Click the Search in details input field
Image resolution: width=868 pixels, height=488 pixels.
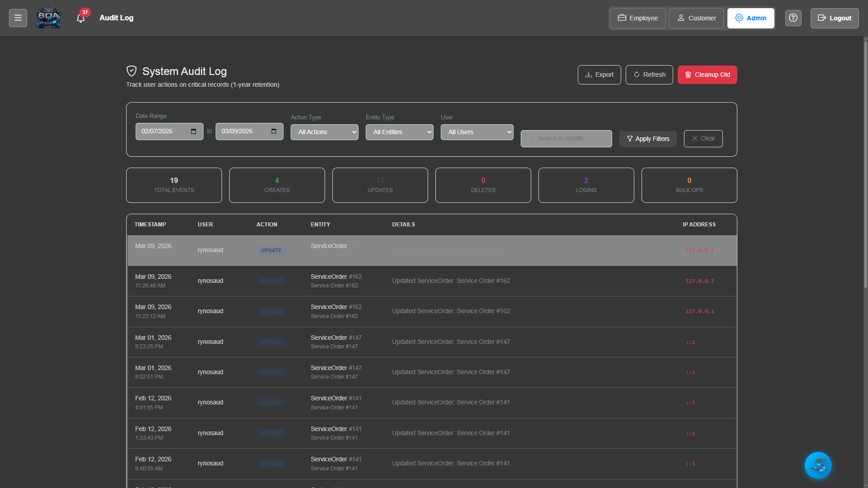coord(566,138)
